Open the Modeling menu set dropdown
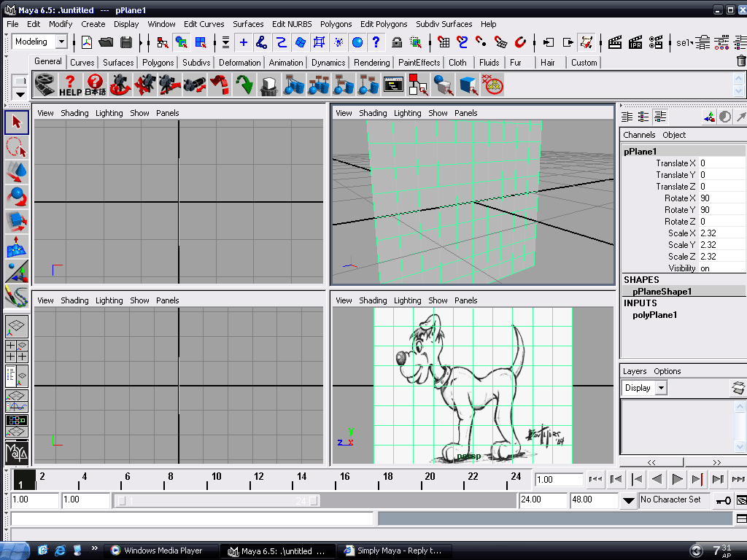The image size is (747, 560). [61, 42]
